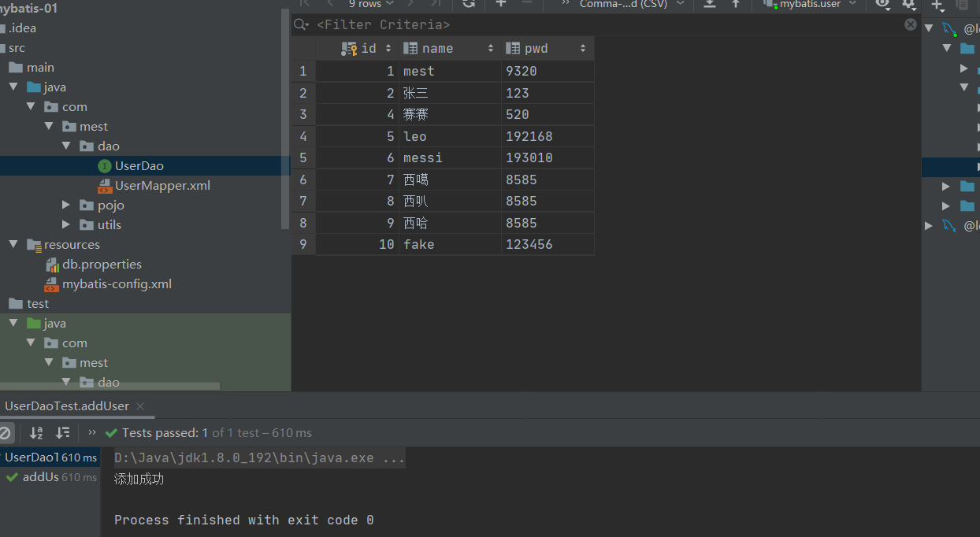Click the project tree vertical scrollbar
980x537 pixels.
[x=286, y=118]
